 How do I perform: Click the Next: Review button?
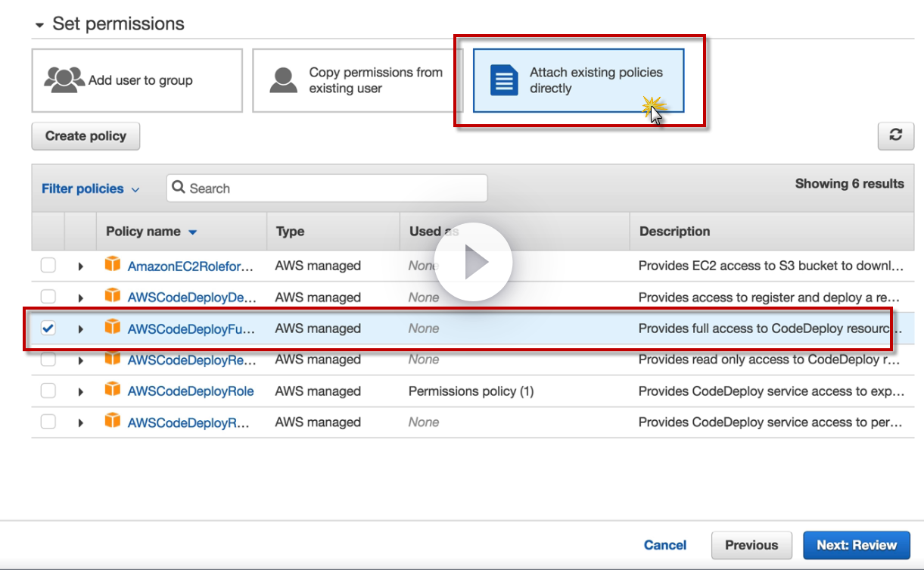point(857,545)
